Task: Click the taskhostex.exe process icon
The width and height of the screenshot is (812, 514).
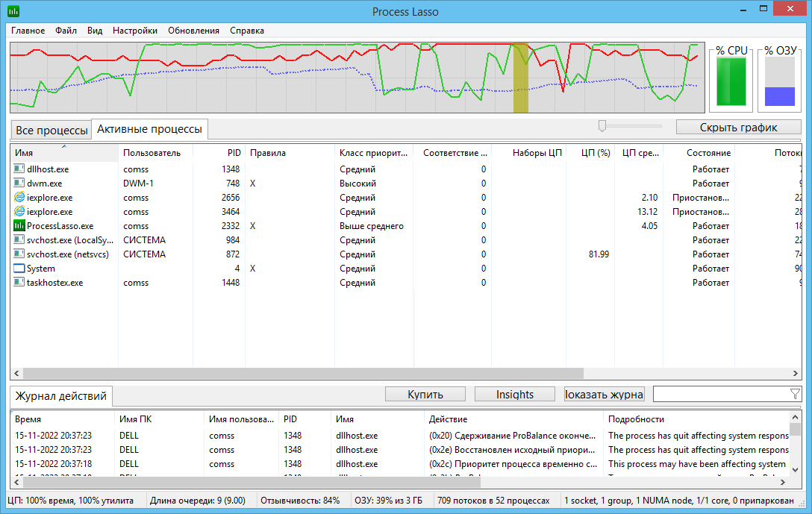Action: pyautogui.click(x=19, y=282)
